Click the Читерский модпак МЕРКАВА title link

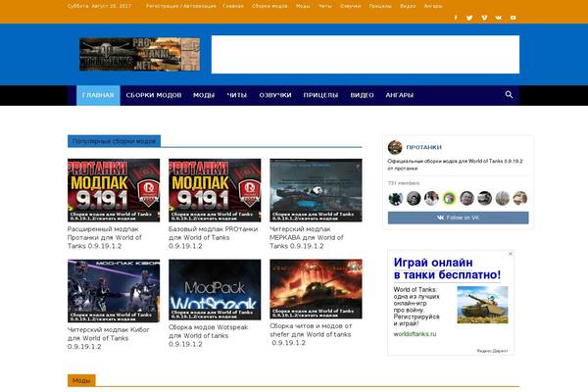pyautogui.click(x=307, y=237)
